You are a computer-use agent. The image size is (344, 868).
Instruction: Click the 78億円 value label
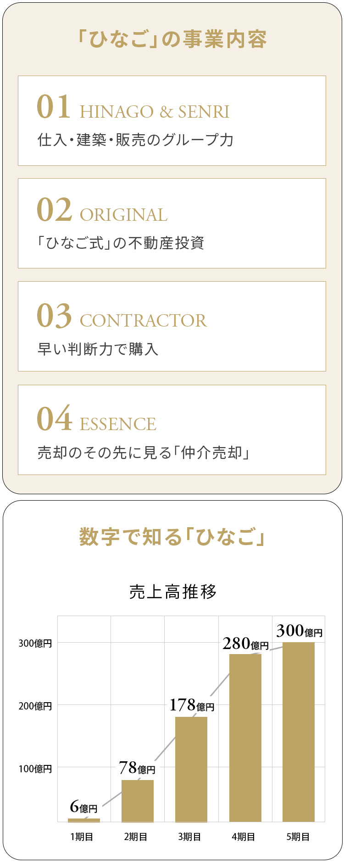(x=137, y=768)
